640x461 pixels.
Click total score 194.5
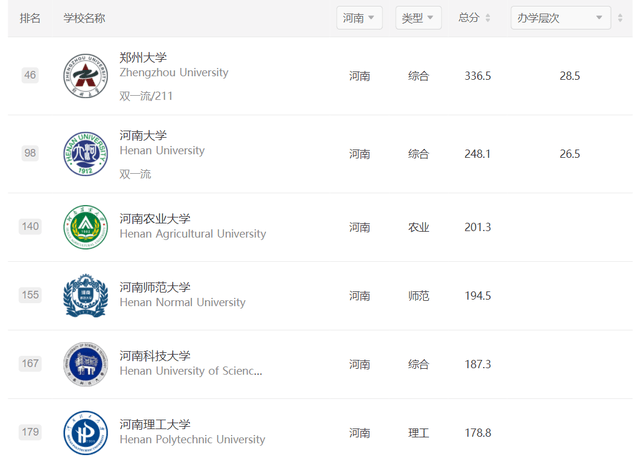[478, 296]
